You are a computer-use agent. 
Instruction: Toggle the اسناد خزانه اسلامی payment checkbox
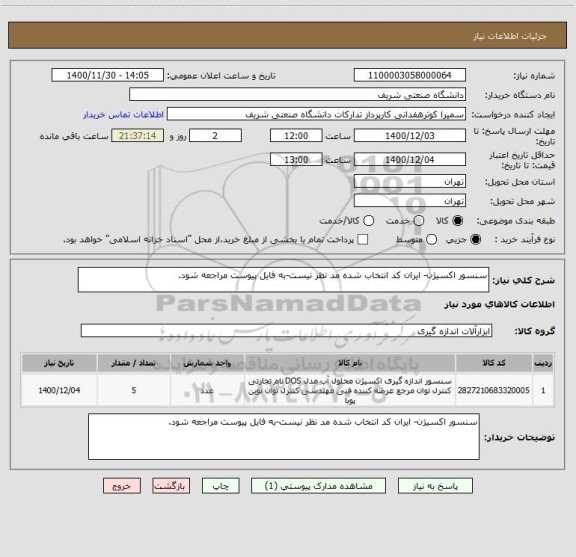(x=363, y=240)
